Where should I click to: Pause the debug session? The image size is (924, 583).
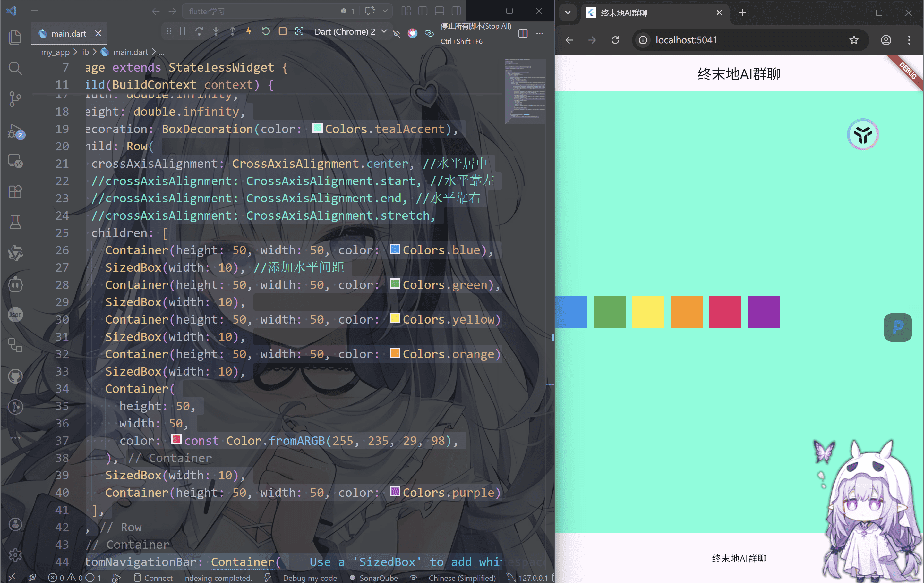183,31
